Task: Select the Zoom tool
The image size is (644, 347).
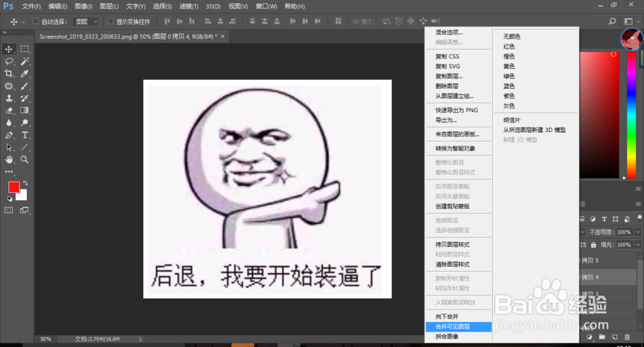Action: tap(24, 160)
